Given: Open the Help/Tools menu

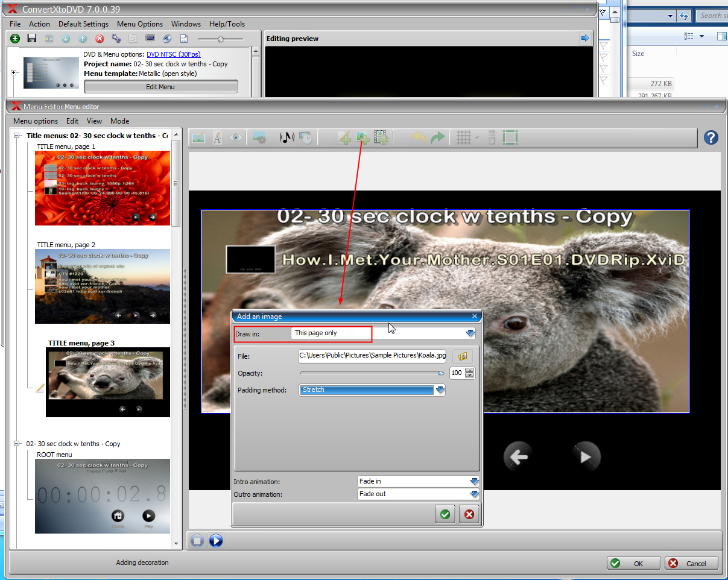Looking at the screenshot, I should pyautogui.click(x=227, y=24).
